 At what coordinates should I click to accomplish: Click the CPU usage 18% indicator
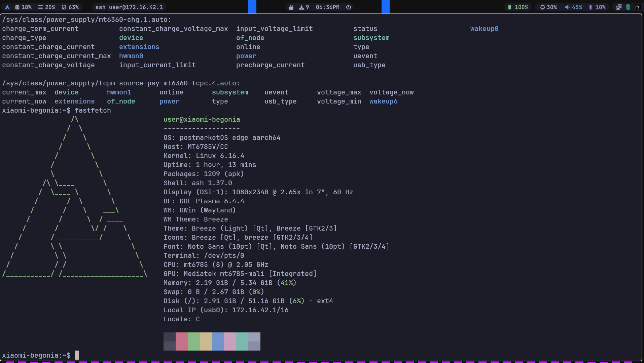pyautogui.click(x=23, y=7)
